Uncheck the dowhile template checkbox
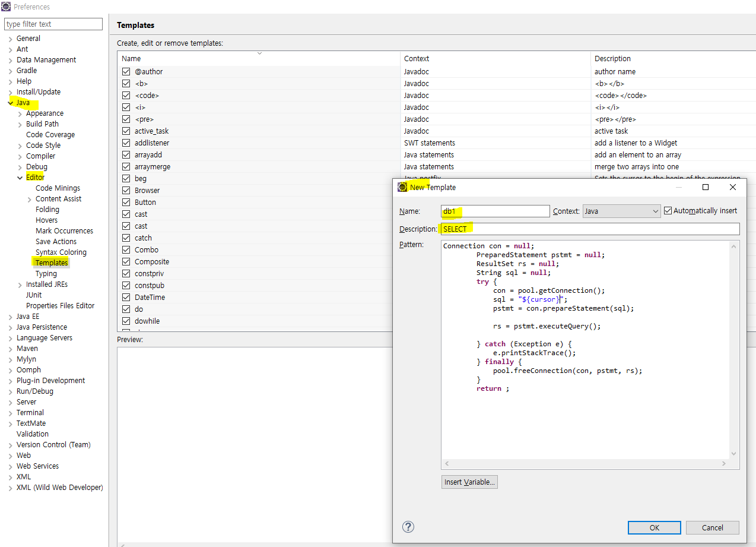 pyautogui.click(x=126, y=321)
